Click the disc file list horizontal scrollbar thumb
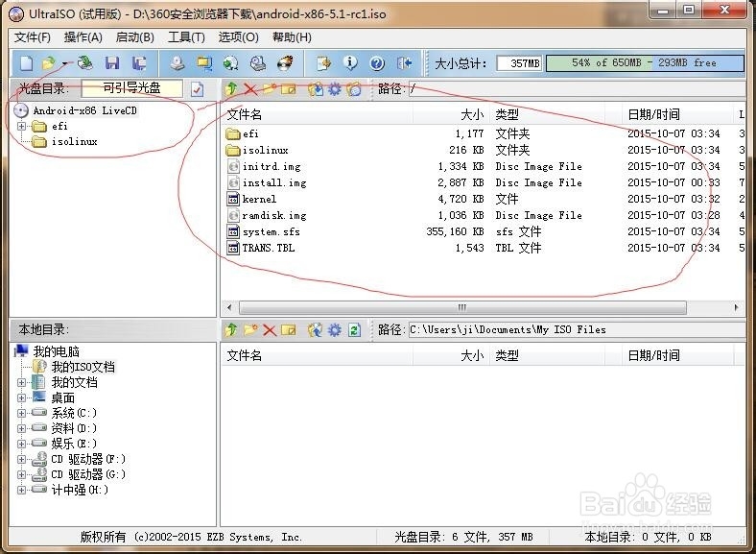This screenshot has height=554, width=756. coord(462,307)
